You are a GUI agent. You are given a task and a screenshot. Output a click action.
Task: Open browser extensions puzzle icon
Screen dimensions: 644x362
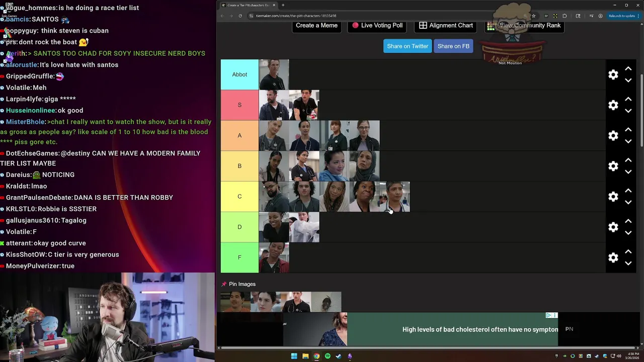point(565,16)
